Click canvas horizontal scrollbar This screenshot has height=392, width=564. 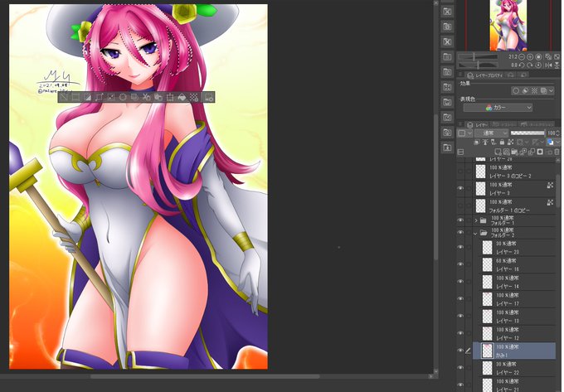point(205,376)
